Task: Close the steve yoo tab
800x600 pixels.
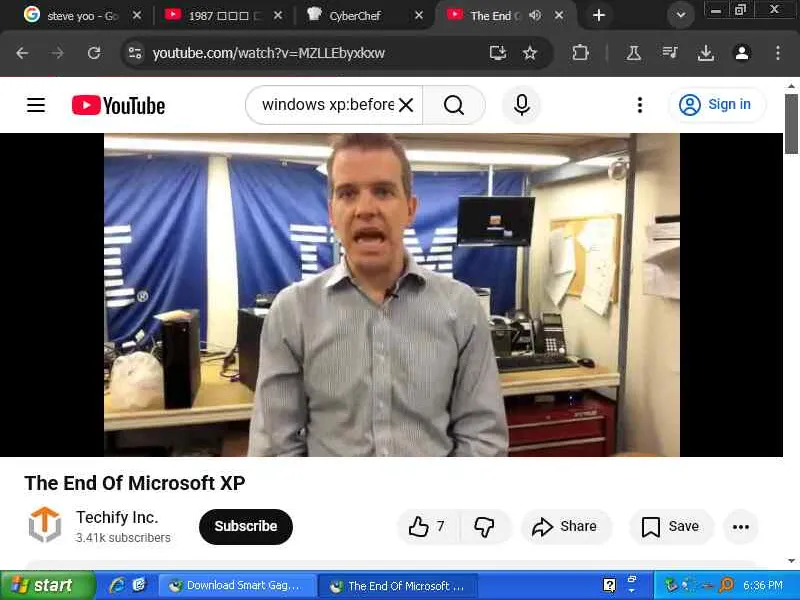Action: [x=137, y=15]
